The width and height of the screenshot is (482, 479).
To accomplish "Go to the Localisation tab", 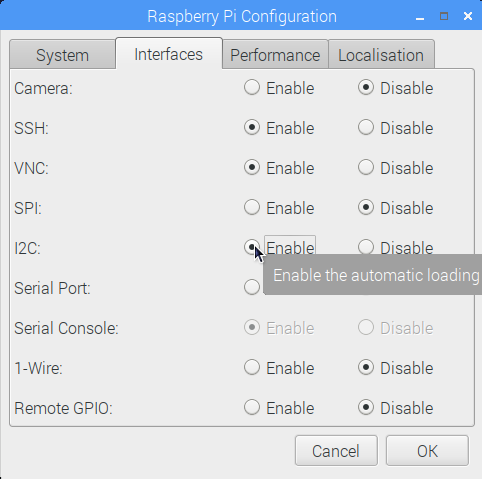I will (x=381, y=55).
